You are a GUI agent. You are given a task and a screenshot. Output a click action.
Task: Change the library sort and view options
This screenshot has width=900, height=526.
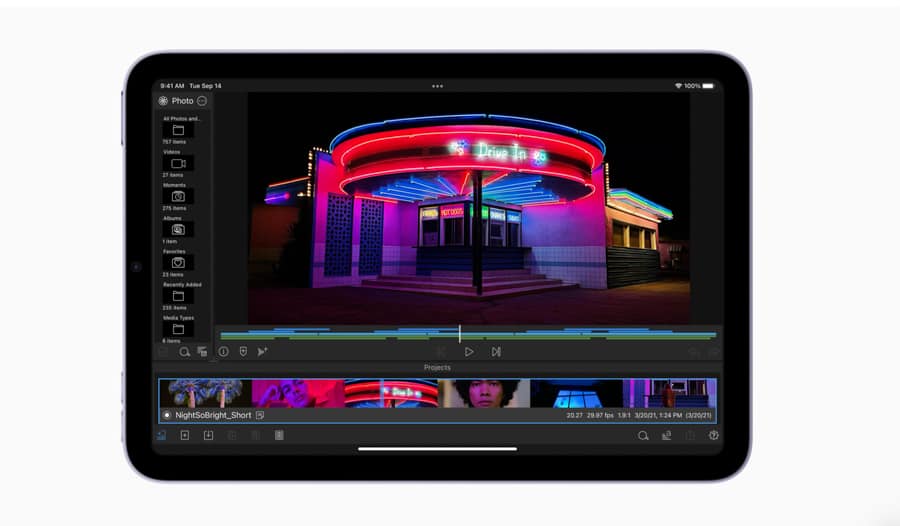tap(202, 352)
